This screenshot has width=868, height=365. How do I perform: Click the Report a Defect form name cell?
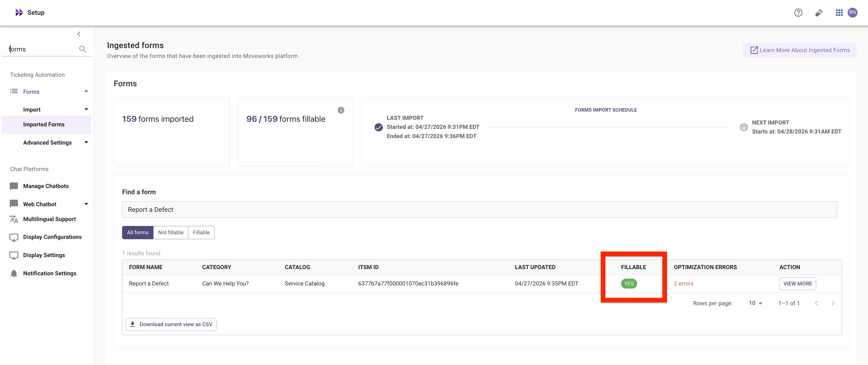149,284
